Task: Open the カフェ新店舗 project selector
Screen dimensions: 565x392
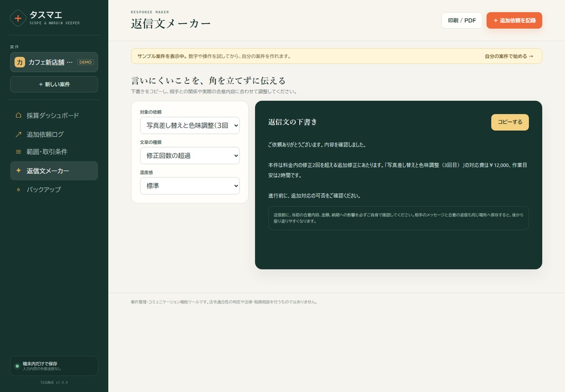Action: pyautogui.click(x=54, y=62)
